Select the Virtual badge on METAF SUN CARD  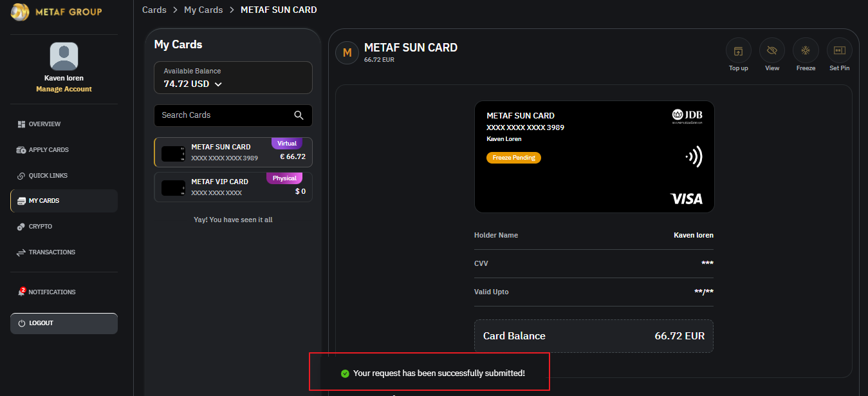pos(286,143)
